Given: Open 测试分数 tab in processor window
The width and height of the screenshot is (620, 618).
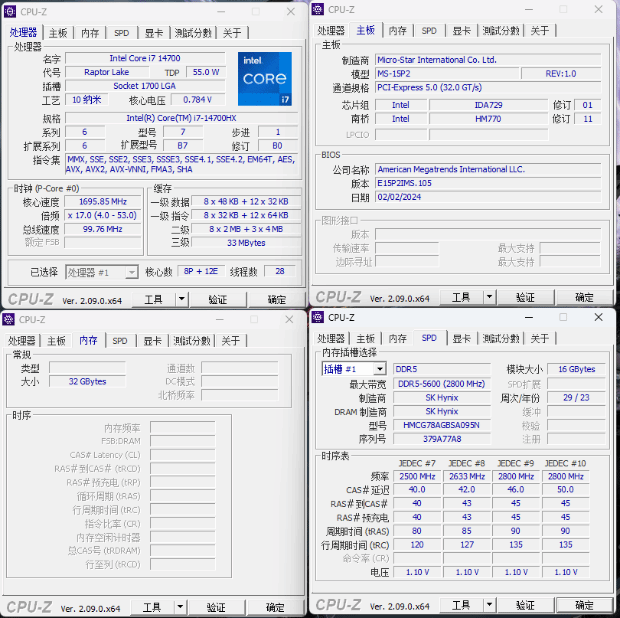Looking at the screenshot, I should tap(193, 33).
